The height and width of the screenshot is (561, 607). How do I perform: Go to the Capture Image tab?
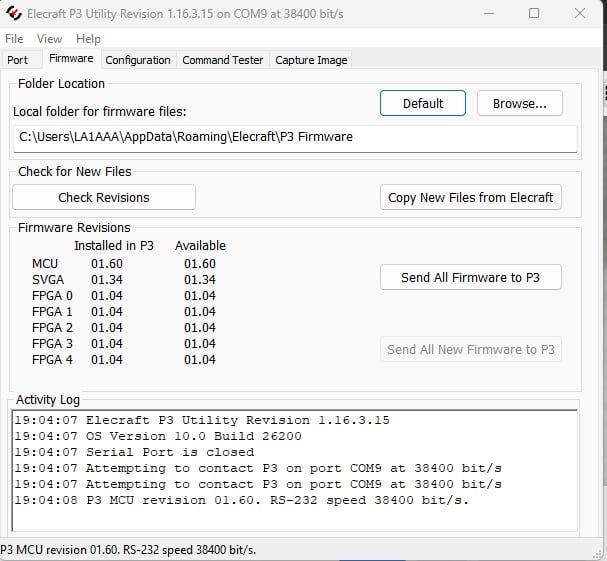coord(311,60)
